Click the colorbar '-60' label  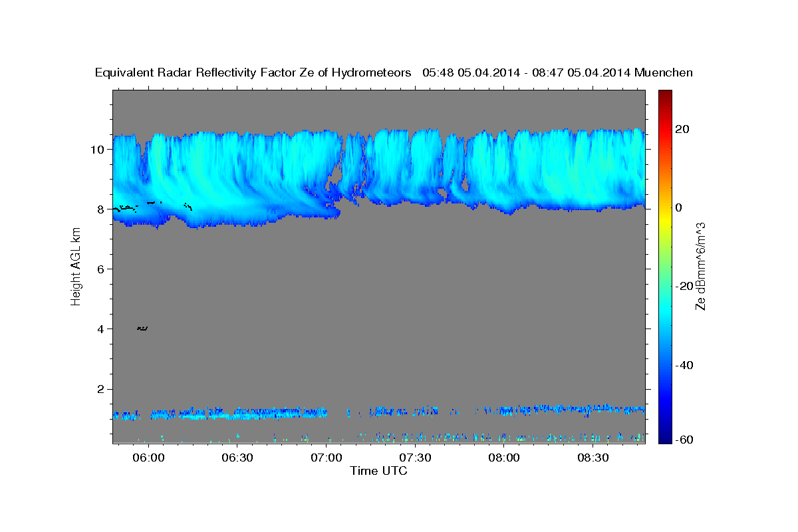683,440
